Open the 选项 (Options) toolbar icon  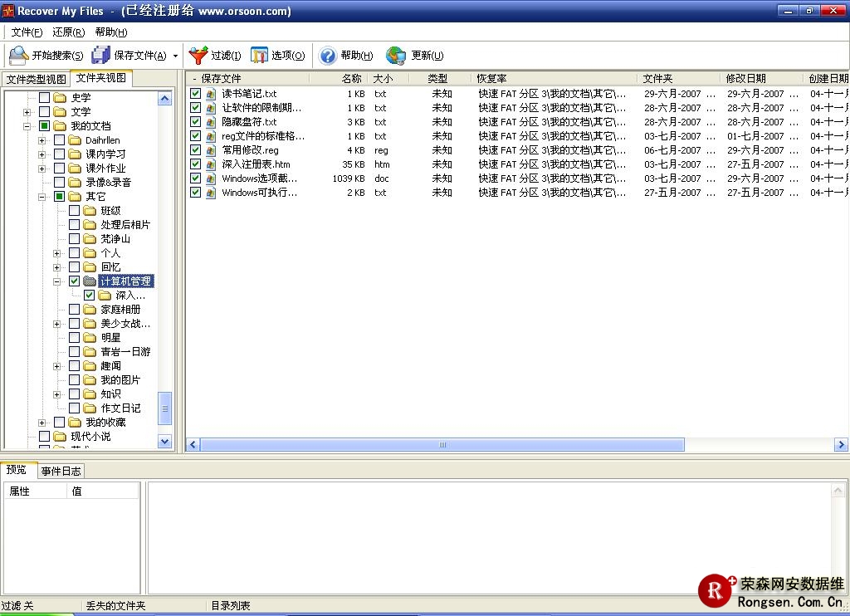click(260, 56)
